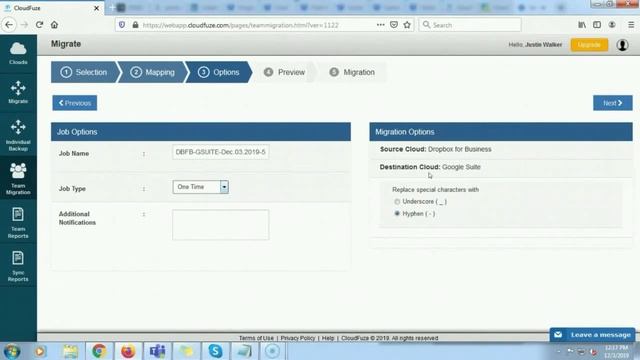Click the Windows Media Player taskbar icon
The width and height of the screenshot is (640, 360).
40,351
